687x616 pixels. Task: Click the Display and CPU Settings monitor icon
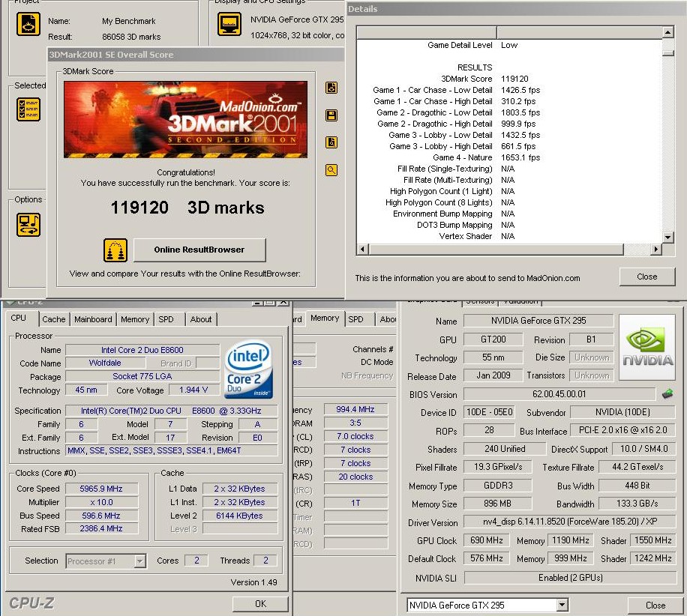(229, 24)
